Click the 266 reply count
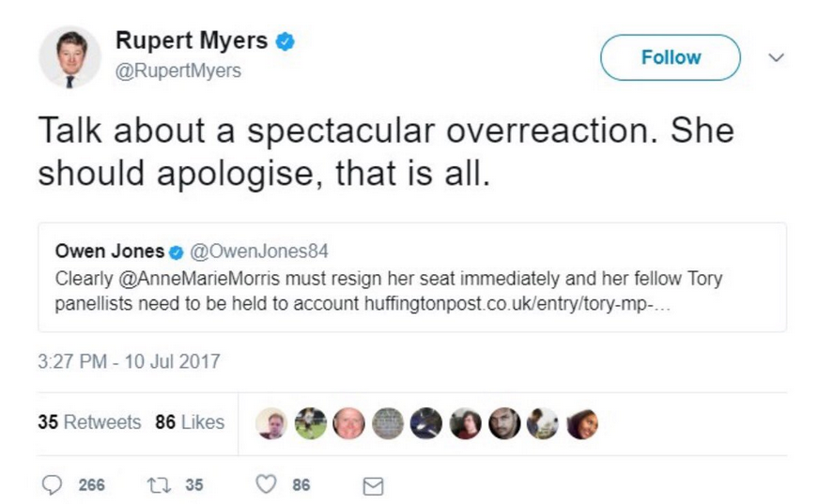Screen dimensions: 834x504 coord(91,485)
